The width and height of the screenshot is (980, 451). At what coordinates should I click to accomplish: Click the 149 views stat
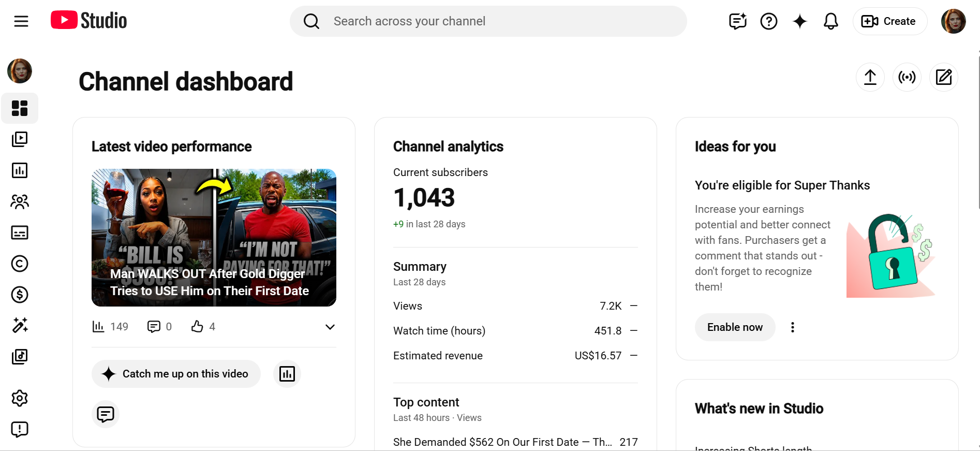click(x=110, y=327)
